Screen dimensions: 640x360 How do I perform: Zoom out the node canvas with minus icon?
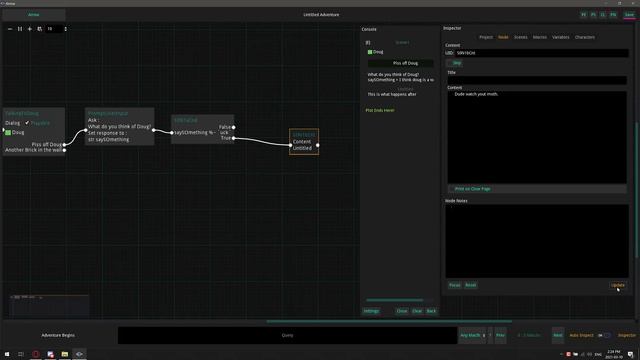pos(10,29)
